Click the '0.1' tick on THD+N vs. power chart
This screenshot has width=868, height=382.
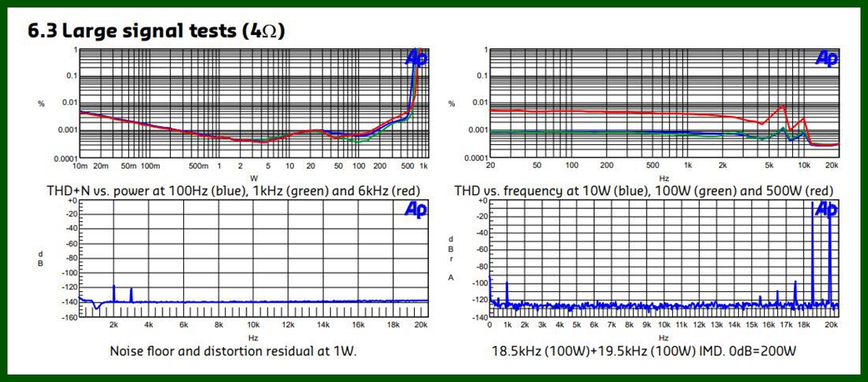pyautogui.click(x=72, y=75)
